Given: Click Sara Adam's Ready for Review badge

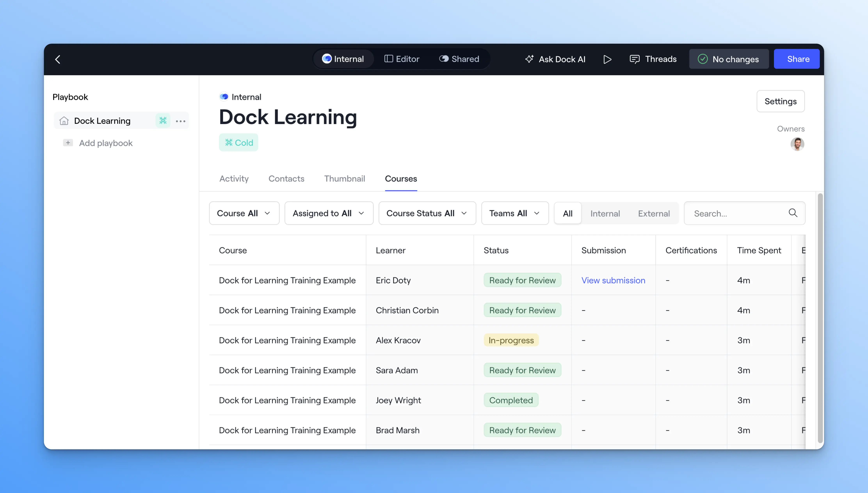Looking at the screenshot, I should point(522,370).
